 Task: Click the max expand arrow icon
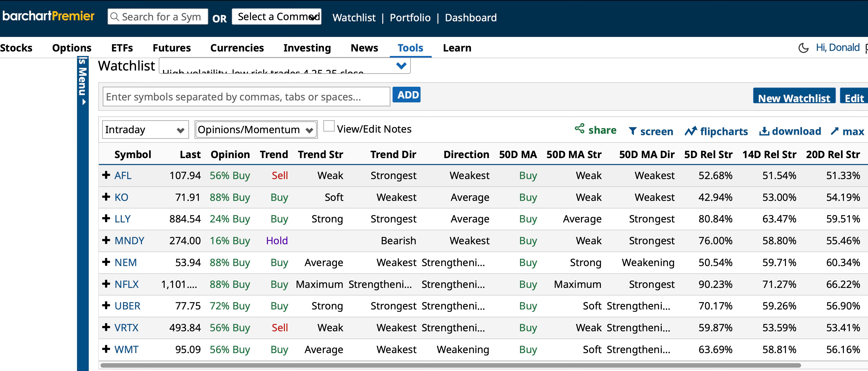click(834, 131)
